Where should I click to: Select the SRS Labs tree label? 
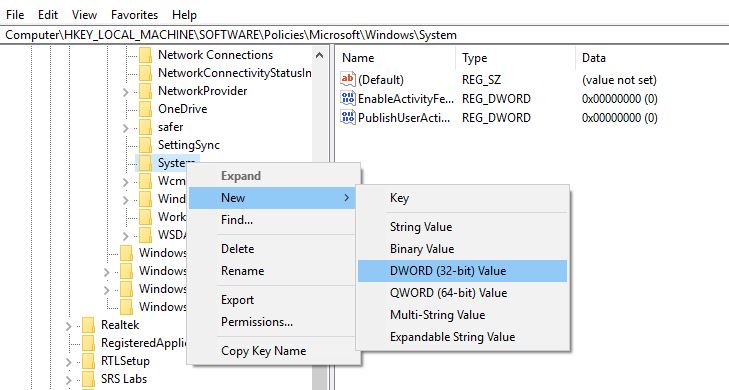click(124, 379)
